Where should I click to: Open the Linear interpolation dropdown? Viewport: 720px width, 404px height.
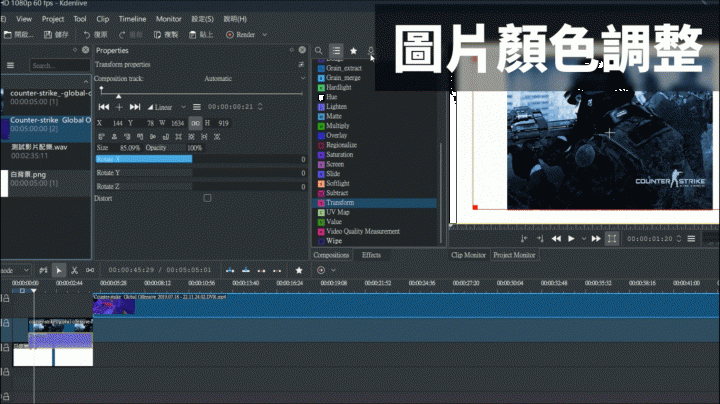166,107
